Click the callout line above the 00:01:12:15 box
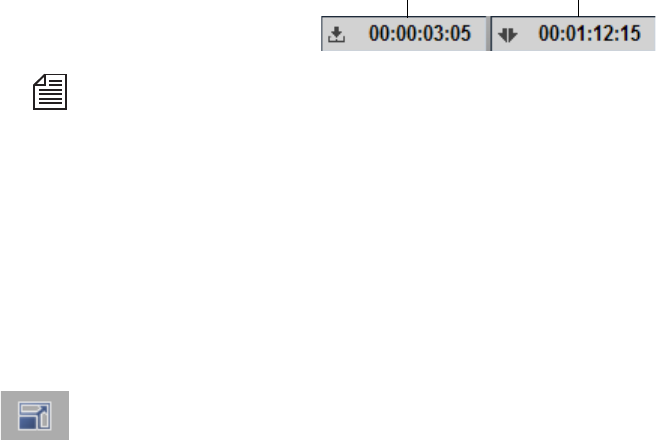656x440 pixels. [x=578, y=8]
